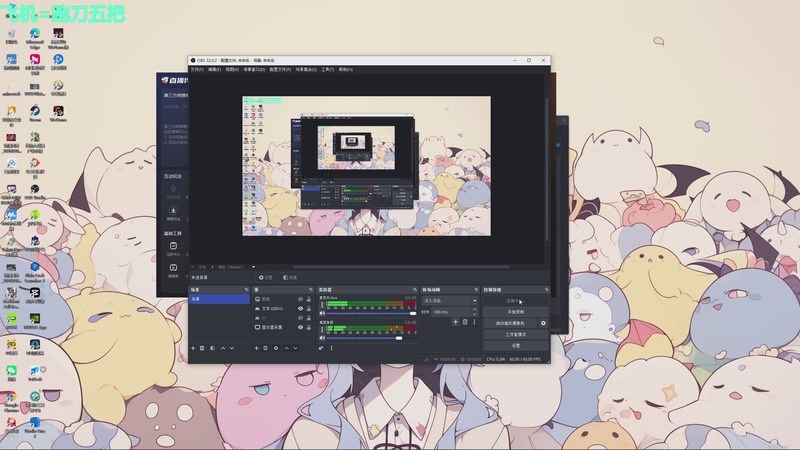Open virtual camera settings gear icon
Image resolution: width=800 pixels, height=450 pixels.
[x=543, y=323]
